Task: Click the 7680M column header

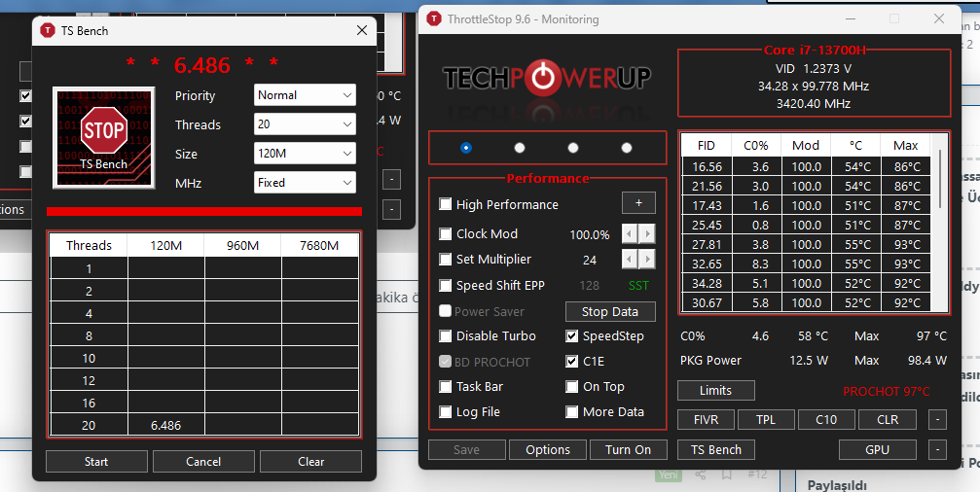Action: pos(319,245)
